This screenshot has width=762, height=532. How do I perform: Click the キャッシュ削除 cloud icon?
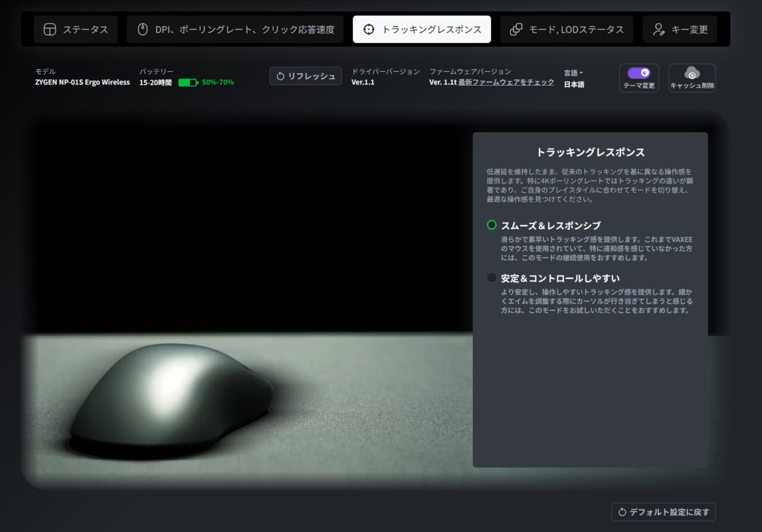692,73
